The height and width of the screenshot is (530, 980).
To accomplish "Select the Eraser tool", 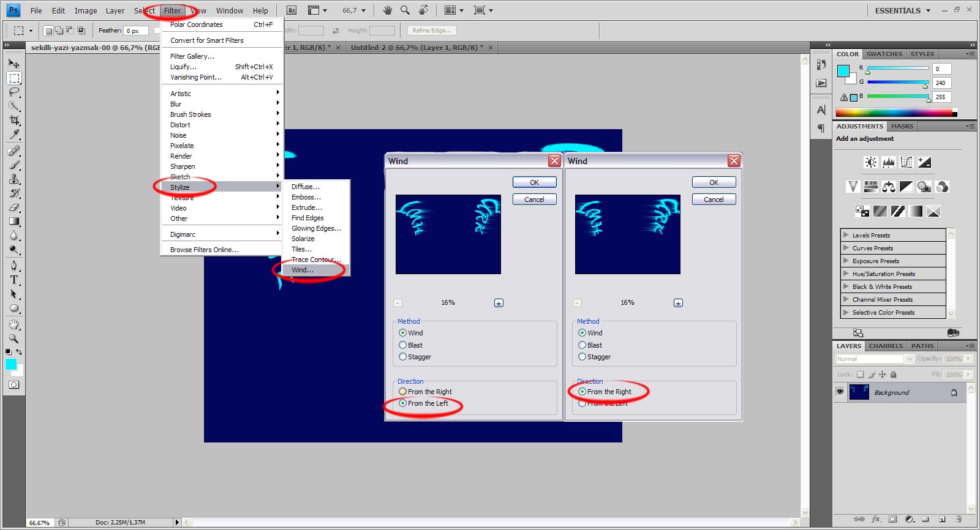I will click(x=13, y=207).
